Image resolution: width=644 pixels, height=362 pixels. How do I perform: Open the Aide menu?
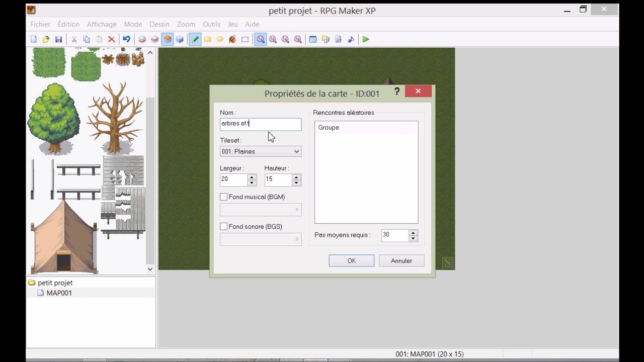[x=252, y=24]
